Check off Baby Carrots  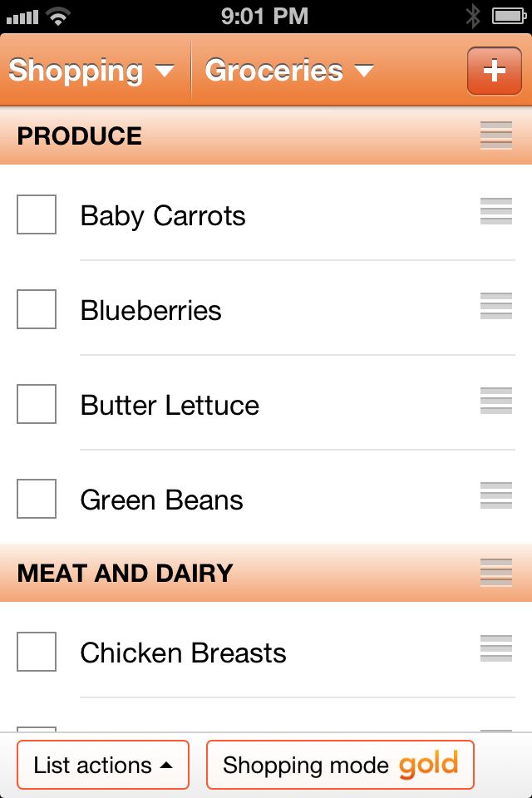tap(37, 214)
